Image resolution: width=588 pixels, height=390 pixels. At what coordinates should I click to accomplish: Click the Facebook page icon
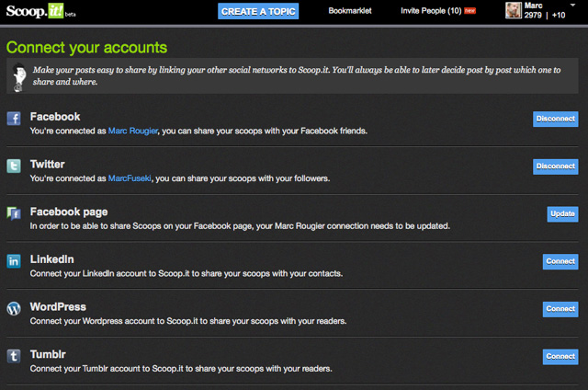point(14,213)
